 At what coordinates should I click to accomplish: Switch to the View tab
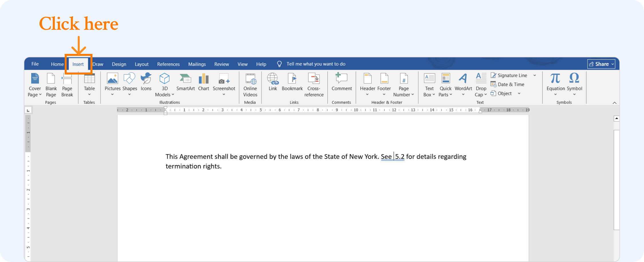(x=242, y=64)
